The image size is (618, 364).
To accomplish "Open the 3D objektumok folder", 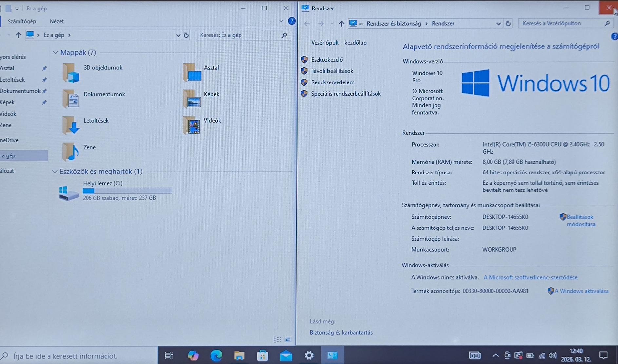I will [92, 72].
